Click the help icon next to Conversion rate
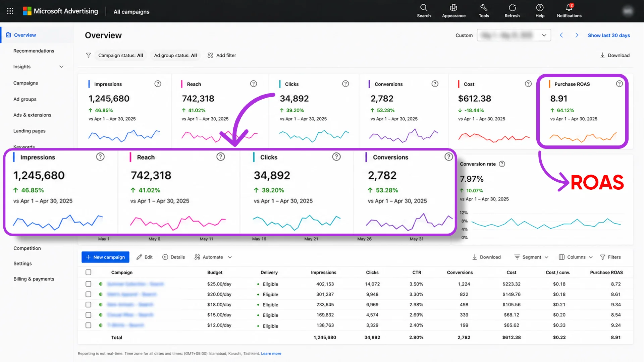This screenshot has width=644, height=362. click(x=502, y=164)
